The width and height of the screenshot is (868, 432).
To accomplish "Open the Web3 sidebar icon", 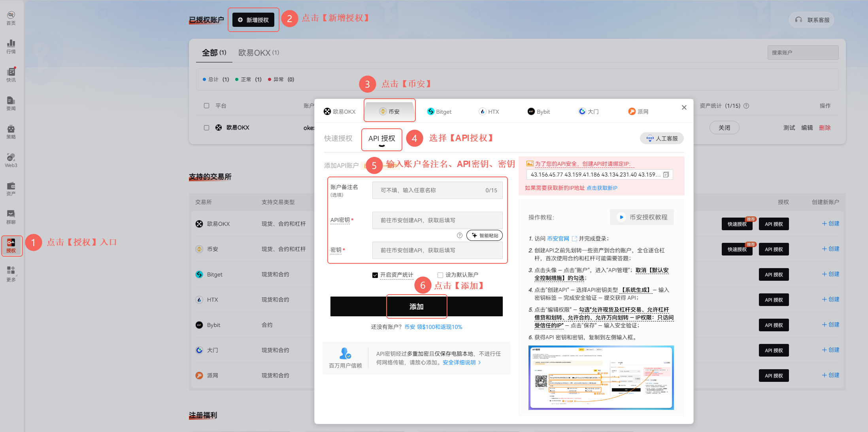I will [x=11, y=160].
